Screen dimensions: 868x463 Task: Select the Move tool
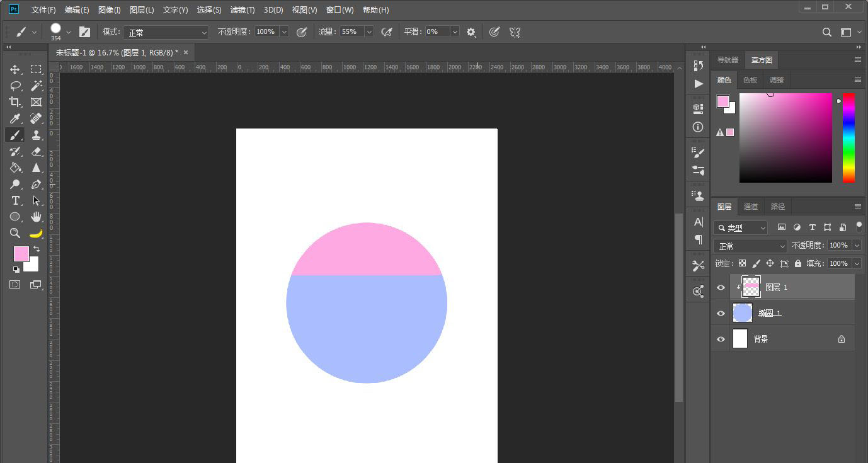click(x=15, y=69)
